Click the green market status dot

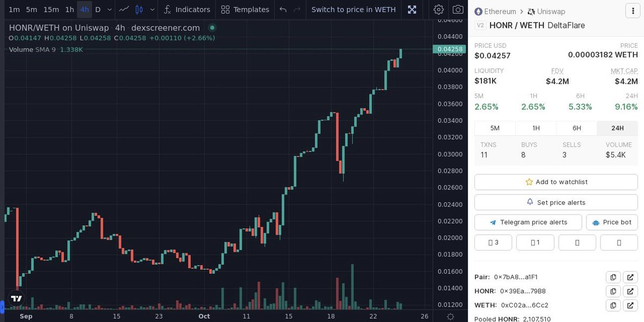(x=213, y=27)
